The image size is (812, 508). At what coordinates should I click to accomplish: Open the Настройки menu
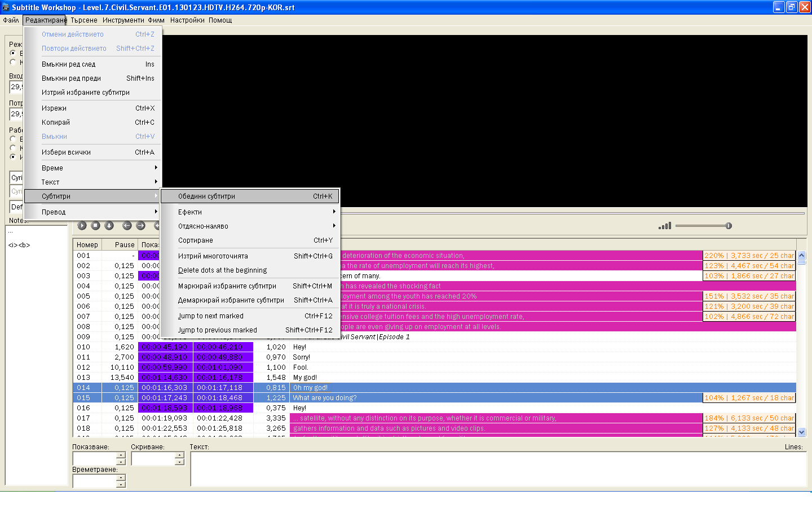[x=187, y=20]
